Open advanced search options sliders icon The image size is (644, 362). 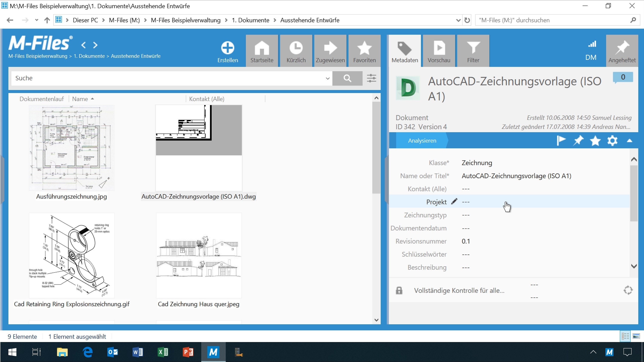[372, 78]
